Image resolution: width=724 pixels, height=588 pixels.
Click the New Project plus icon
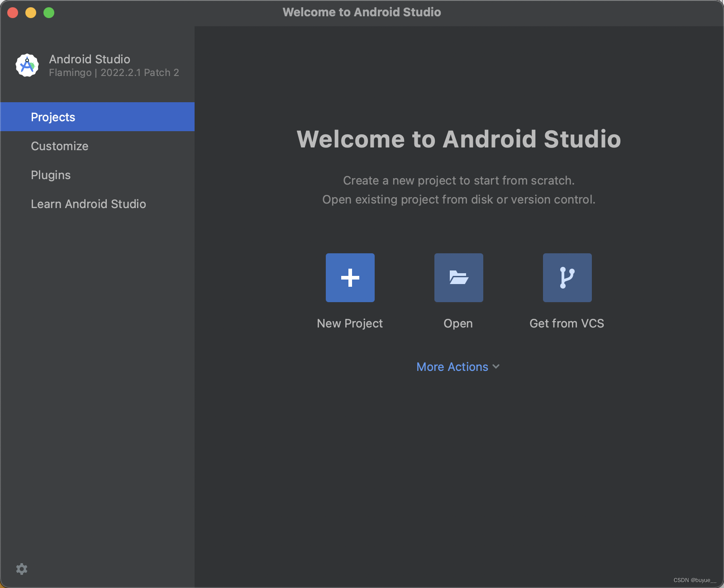tap(350, 278)
